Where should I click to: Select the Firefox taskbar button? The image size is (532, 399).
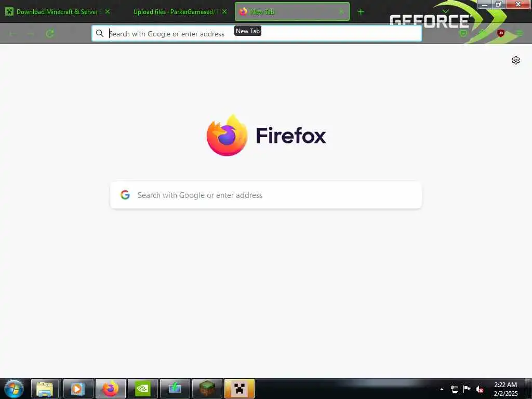(x=111, y=389)
